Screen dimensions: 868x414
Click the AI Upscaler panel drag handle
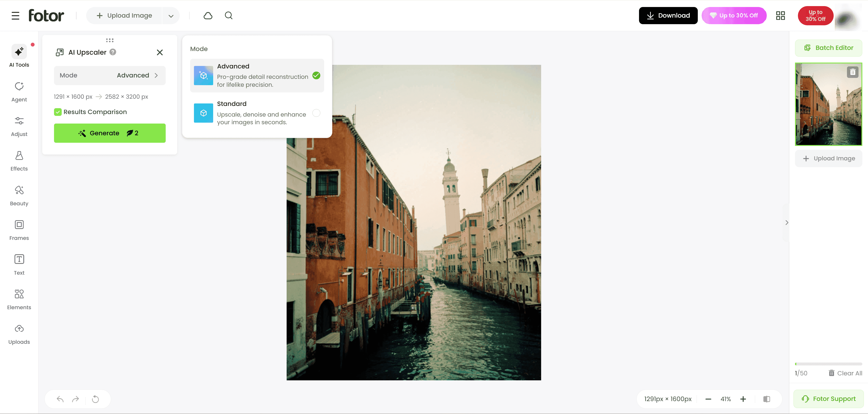click(110, 40)
